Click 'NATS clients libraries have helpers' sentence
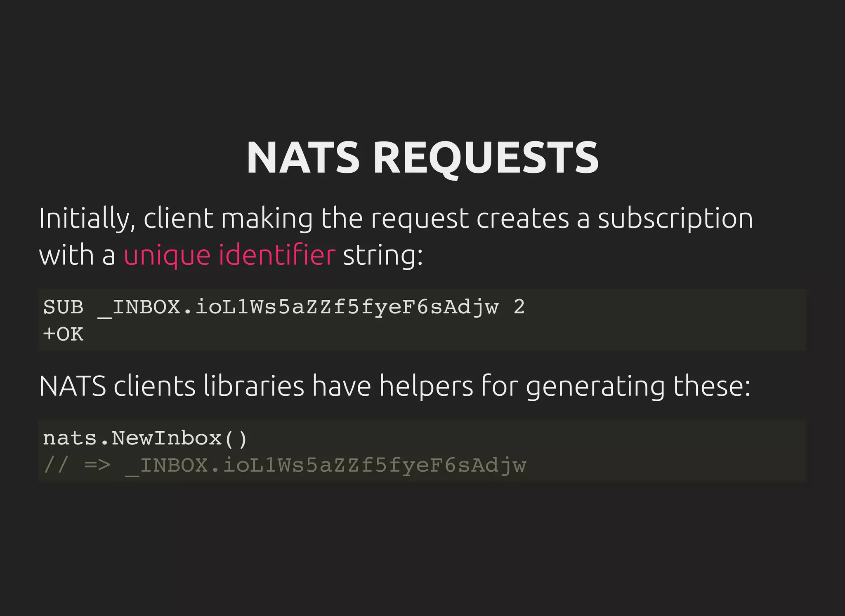Viewport: 845px width, 616px height. pyautogui.click(x=395, y=386)
